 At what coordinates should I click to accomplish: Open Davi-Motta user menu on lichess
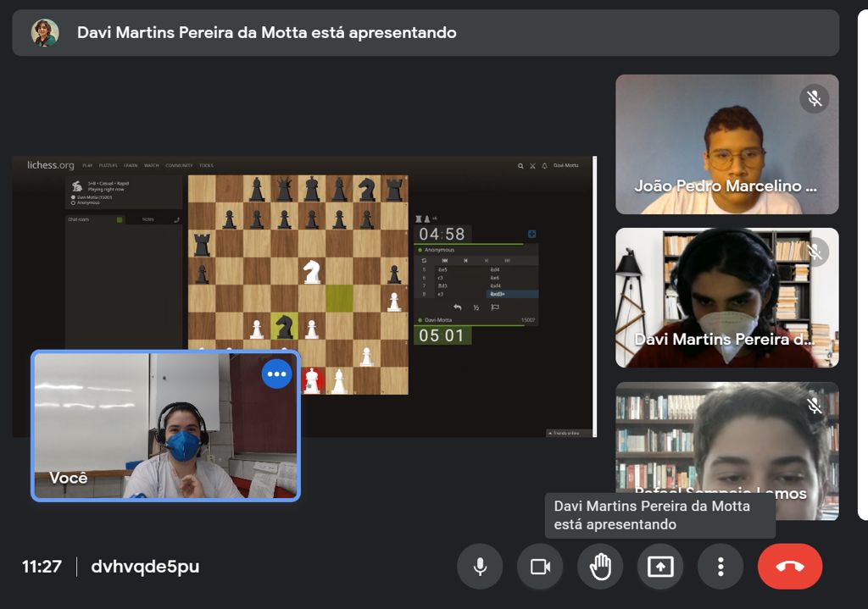point(565,165)
